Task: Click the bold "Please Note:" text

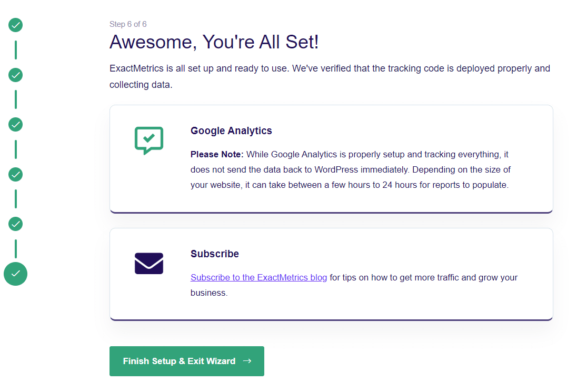Action: pos(217,155)
